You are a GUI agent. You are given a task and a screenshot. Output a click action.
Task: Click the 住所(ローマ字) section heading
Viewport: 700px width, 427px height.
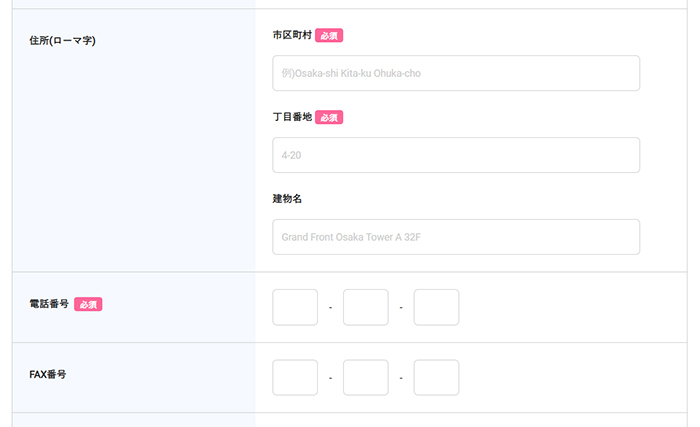pyautogui.click(x=63, y=41)
